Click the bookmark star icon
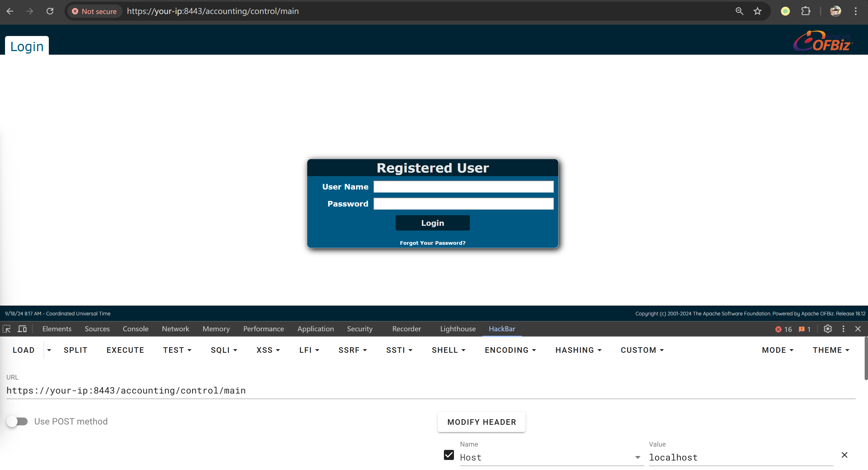The image size is (868, 470). pyautogui.click(x=757, y=11)
